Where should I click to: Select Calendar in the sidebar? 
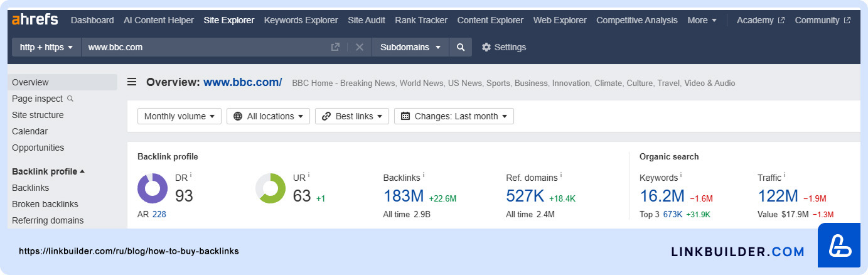[x=29, y=131]
